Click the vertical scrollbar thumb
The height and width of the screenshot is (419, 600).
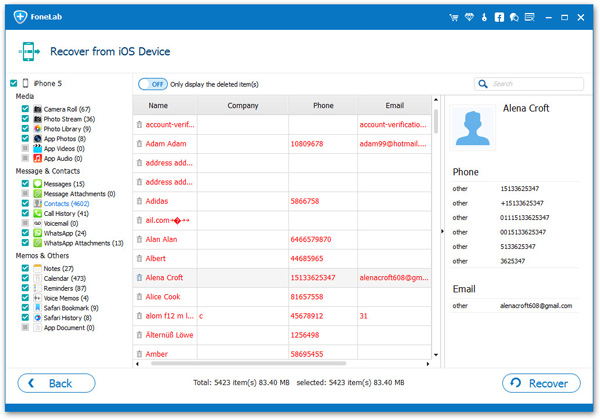[435, 121]
